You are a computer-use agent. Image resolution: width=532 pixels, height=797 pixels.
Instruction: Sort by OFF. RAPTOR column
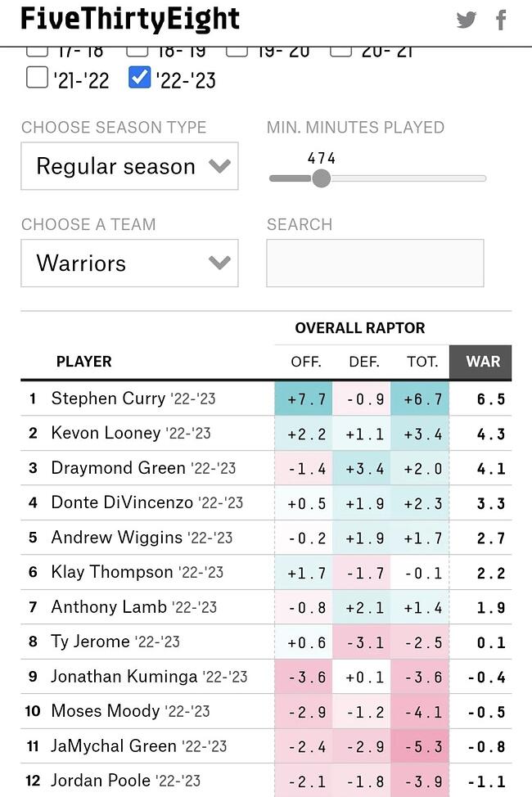pos(306,362)
